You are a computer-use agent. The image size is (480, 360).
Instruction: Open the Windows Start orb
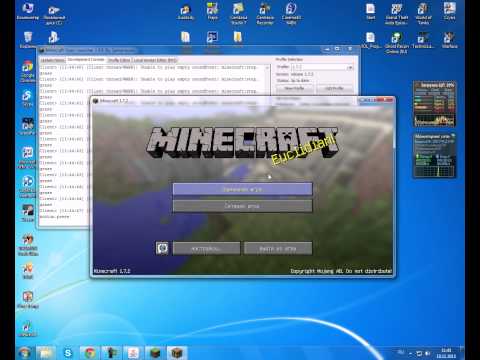point(24,353)
